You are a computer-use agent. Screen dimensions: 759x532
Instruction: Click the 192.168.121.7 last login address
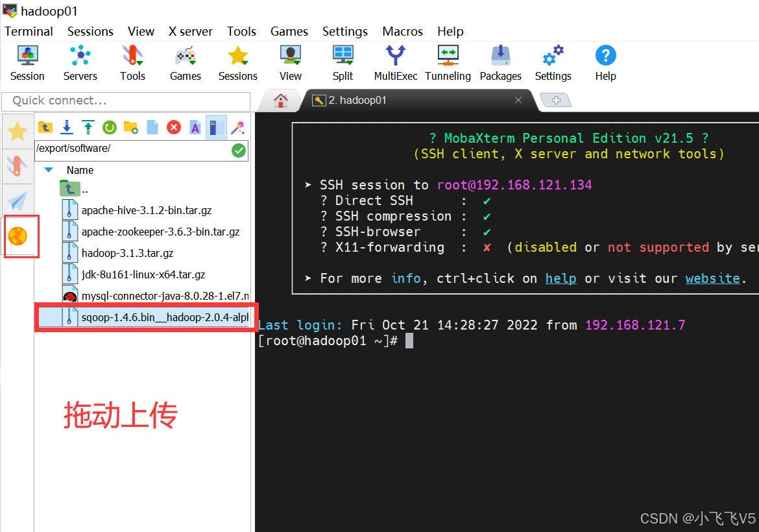point(635,325)
